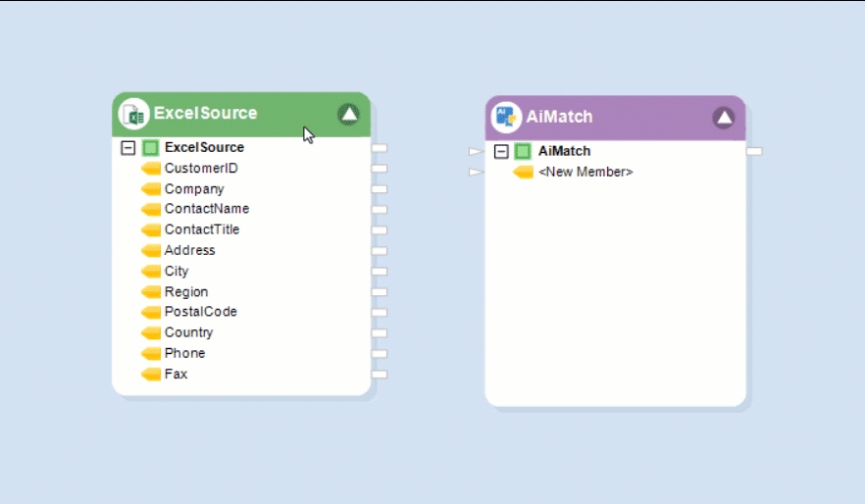Collapse the ExcelSource tree node
The width and height of the screenshot is (865, 504).
coord(127,148)
